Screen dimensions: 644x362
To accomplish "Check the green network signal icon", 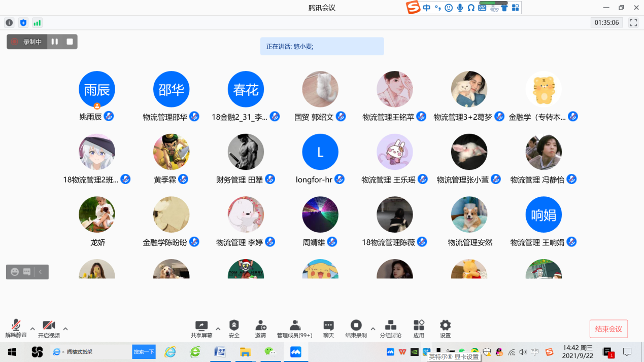I will (x=37, y=23).
